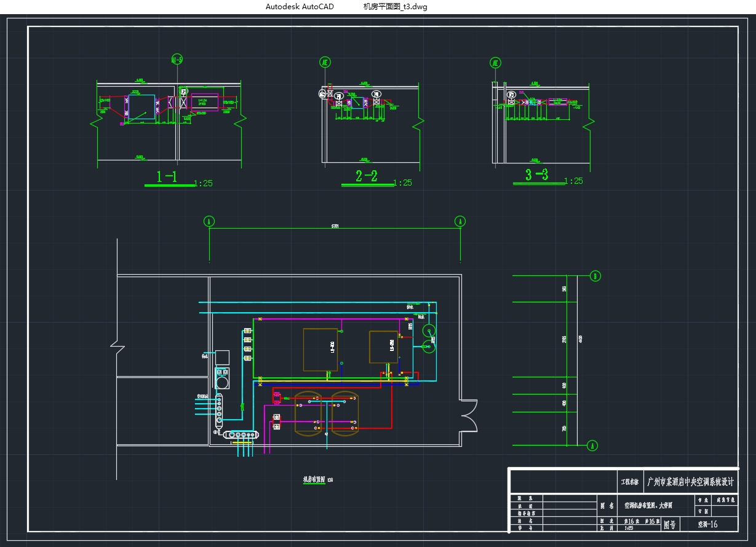This screenshot has width=756, height=547.
Task: Click the drawing number 空调-16 cell
Action: (707, 524)
